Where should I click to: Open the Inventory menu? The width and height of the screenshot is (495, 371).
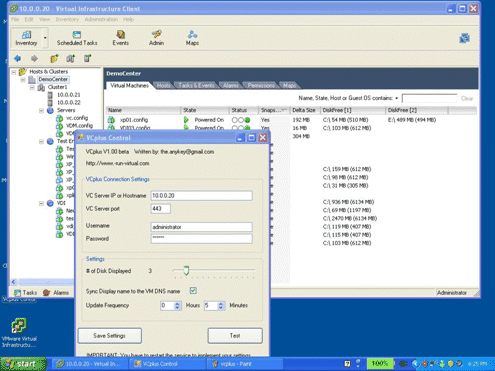(67, 19)
